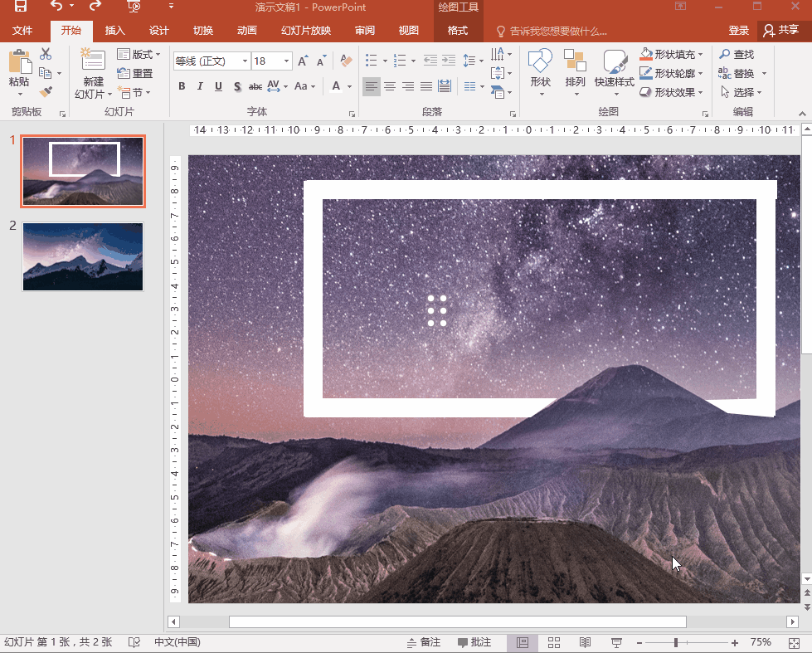The height and width of the screenshot is (653, 812).
Task: Fit slide to current window
Action: pyautogui.click(x=795, y=643)
